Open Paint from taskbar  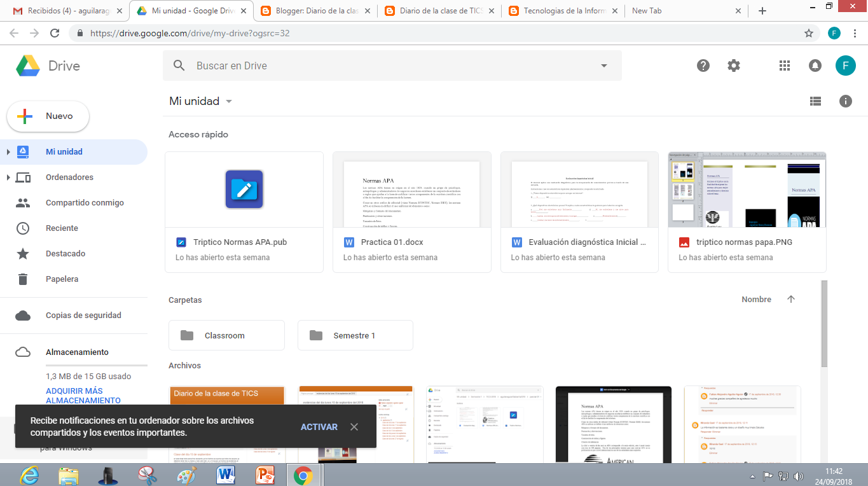186,475
